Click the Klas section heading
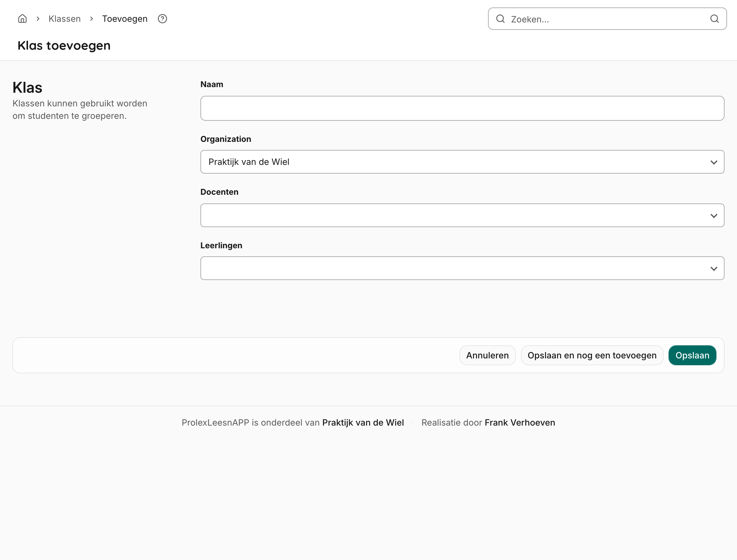 pyautogui.click(x=27, y=88)
